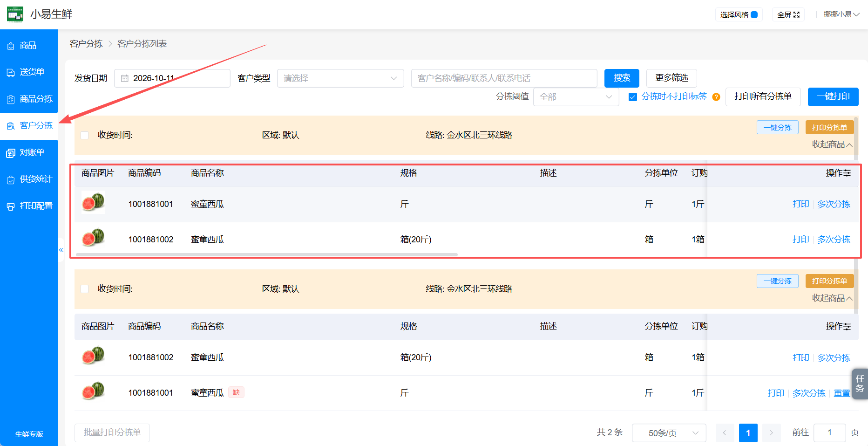Open the 客户类型 dropdown
This screenshot has width=868, height=446.
click(x=340, y=78)
